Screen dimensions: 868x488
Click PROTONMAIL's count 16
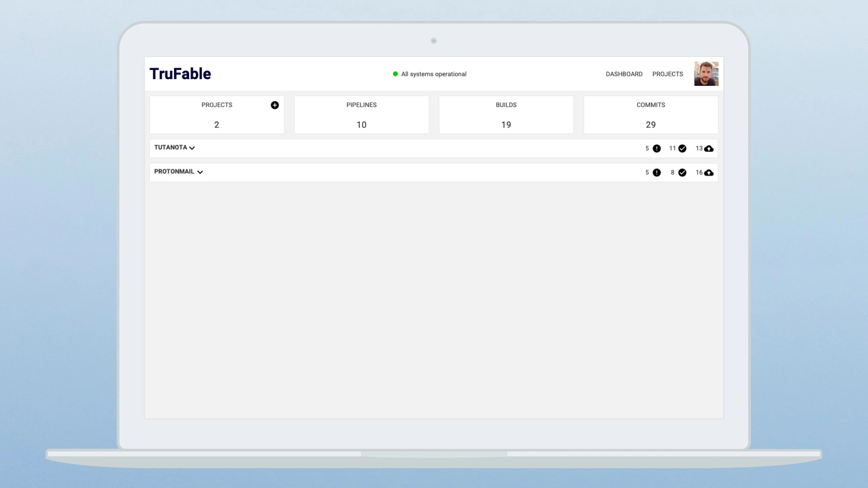(699, 172)
